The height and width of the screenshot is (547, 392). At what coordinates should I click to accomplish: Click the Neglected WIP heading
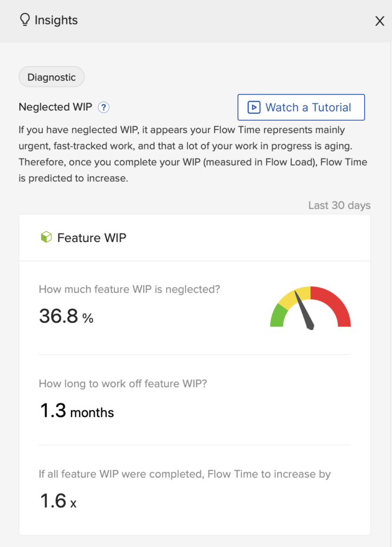click(x=56, y=107)
